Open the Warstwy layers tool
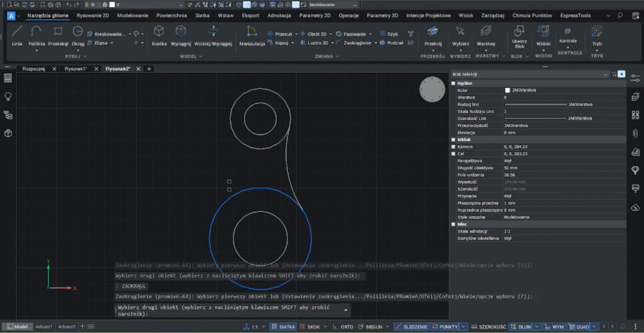 [486, 36]
